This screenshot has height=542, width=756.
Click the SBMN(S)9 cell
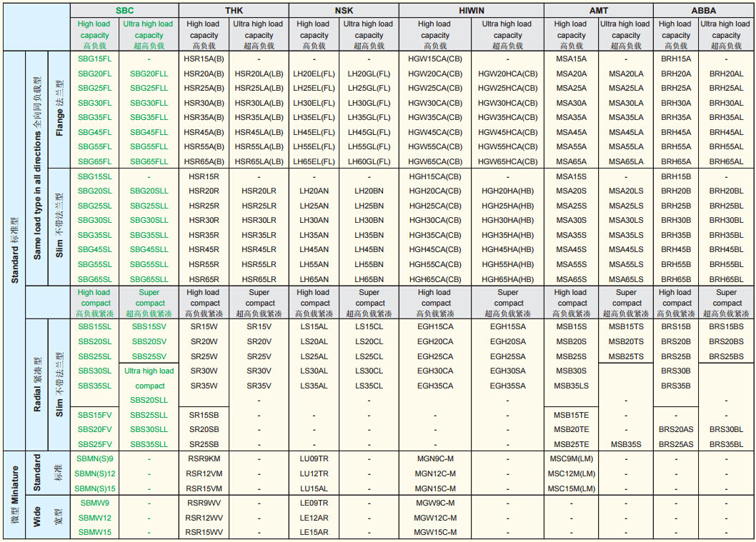coord(94,458)
